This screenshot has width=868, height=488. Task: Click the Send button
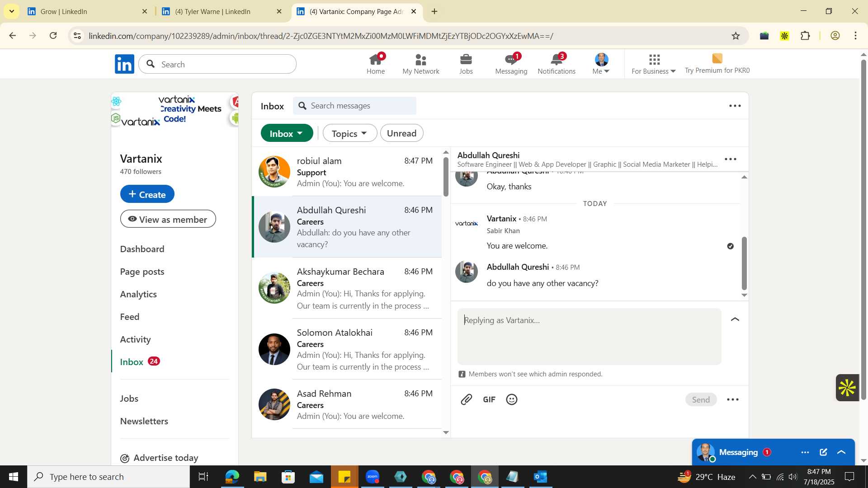click(x=701, y=399)
